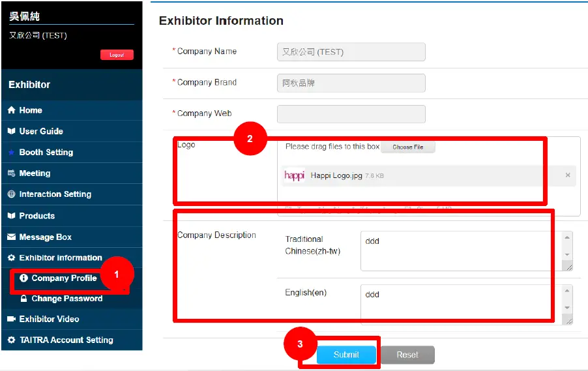Open Interaction Setting
The image size is (588, 371).
pyautogui.click(x=72, y=194)
